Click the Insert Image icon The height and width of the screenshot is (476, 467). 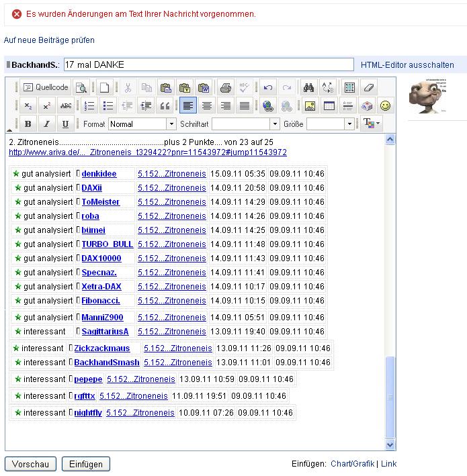click(x=310, y=105)
